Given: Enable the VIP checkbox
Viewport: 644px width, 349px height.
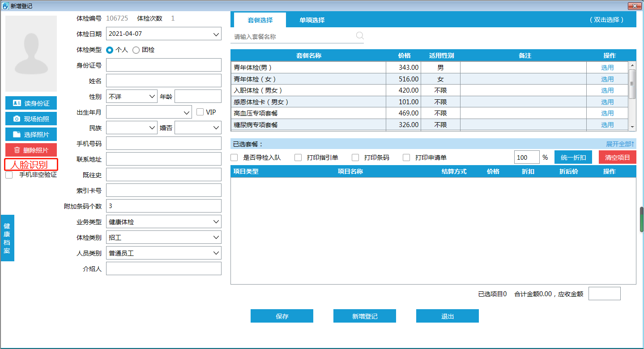Looking at the screenshot, I should click(200, 112).
